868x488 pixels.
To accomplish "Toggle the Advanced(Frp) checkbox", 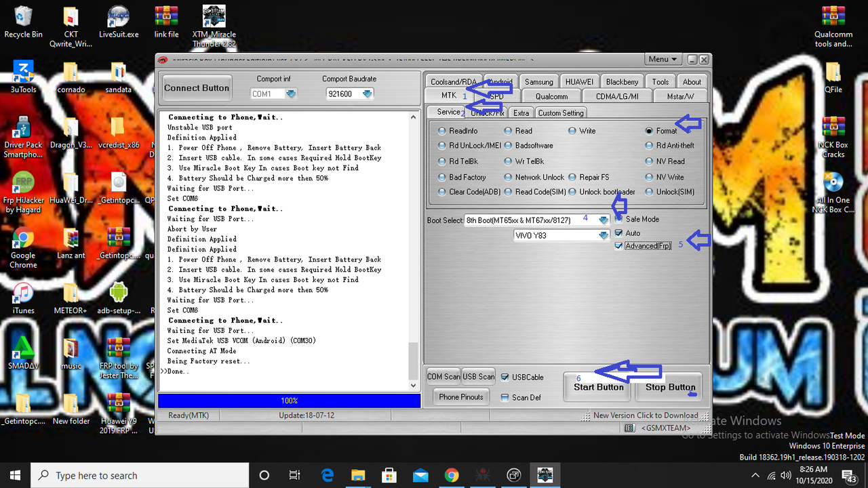I will click(x=618, y=246).
